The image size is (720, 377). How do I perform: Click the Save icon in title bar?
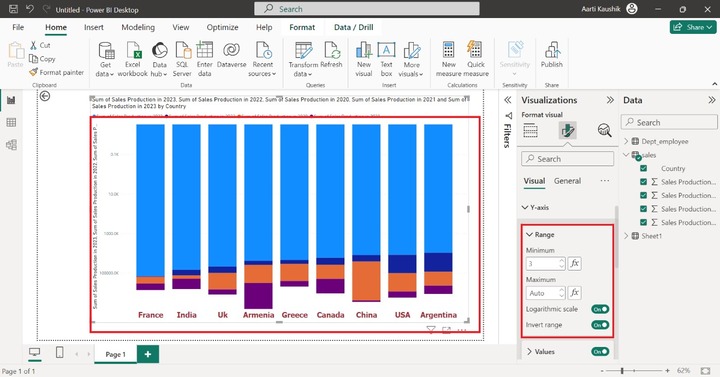click(x=13, y=9)
